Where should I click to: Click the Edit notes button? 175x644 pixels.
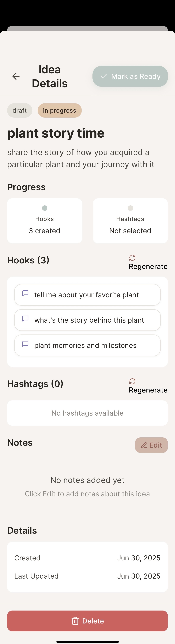pos(151,445)
